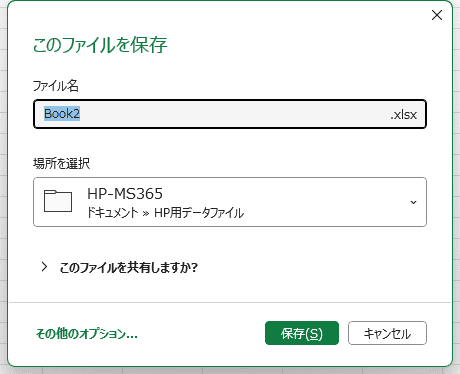Click the 保存(S) button
Viewport: 460px width, 374px height.
click(302, 333)
